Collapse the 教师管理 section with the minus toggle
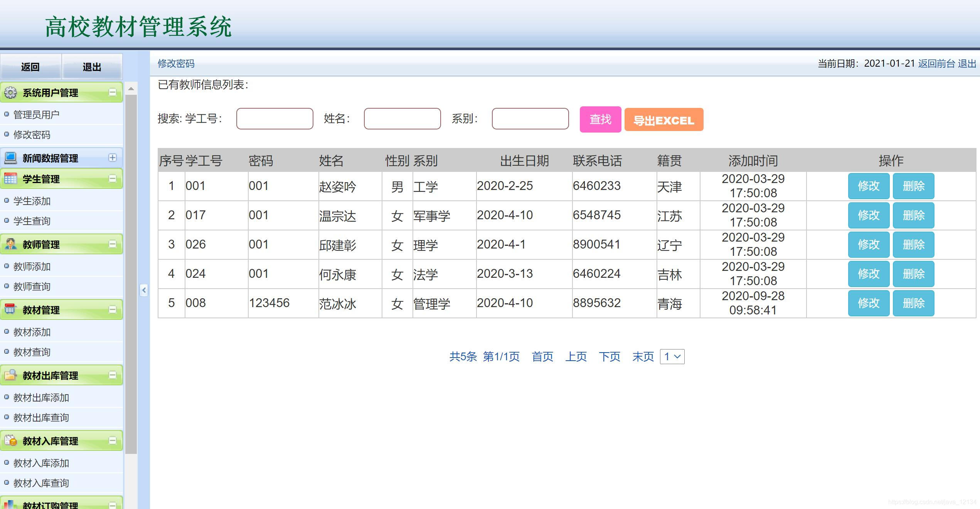This screenshot has height=509, width=980. 113,244
